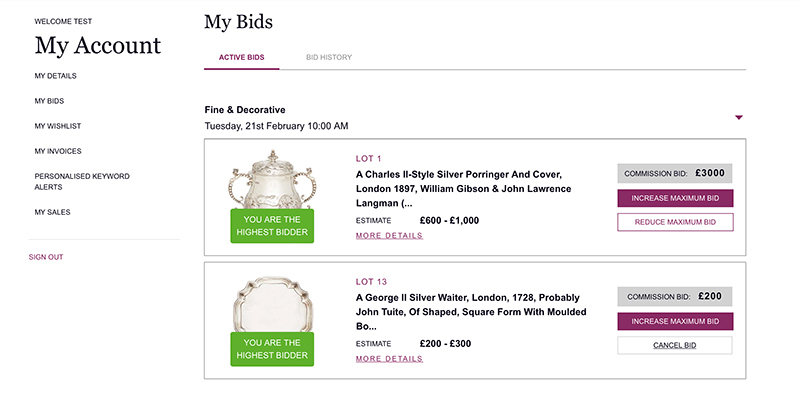The height and width of the screenshot is (415, 800).
Task: Cancel bid on Lot 13
Action: 675,345
